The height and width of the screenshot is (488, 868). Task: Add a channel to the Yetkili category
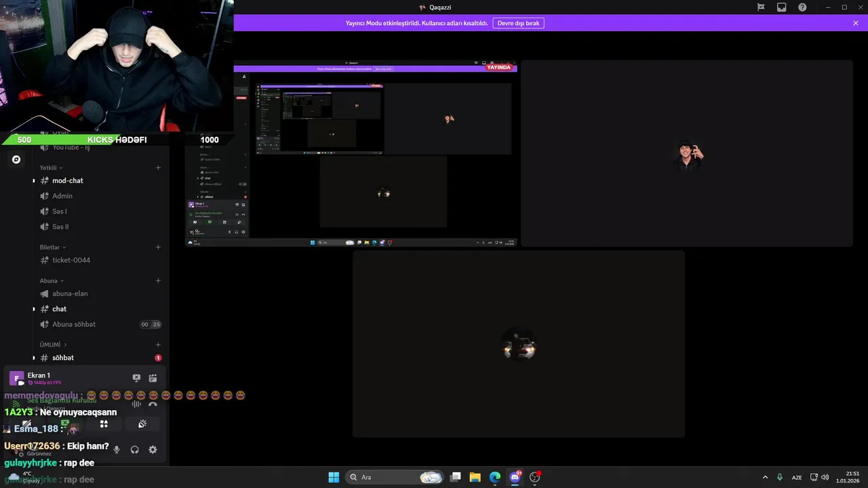click(158, 167)
